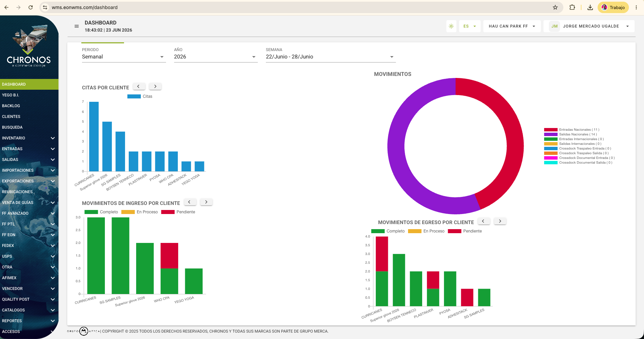Image resolution: width=644 pixels, height=339 pixels.
Task: Click the Grupo Merca footer logo
Action: [x=83, y=331]
